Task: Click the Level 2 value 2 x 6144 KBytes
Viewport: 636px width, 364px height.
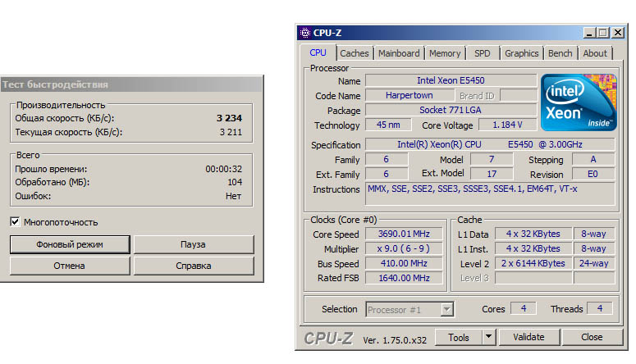Action: coord(533,263)
